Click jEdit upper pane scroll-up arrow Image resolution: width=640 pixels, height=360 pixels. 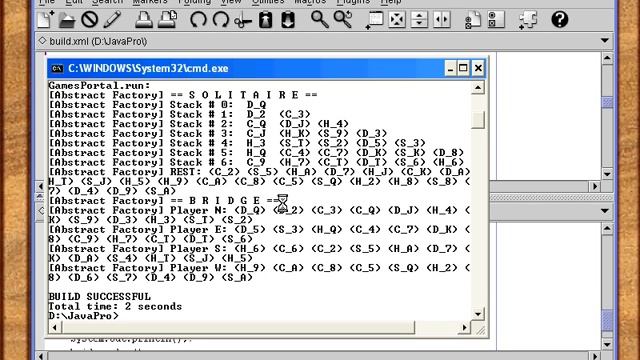coord(607,58)
